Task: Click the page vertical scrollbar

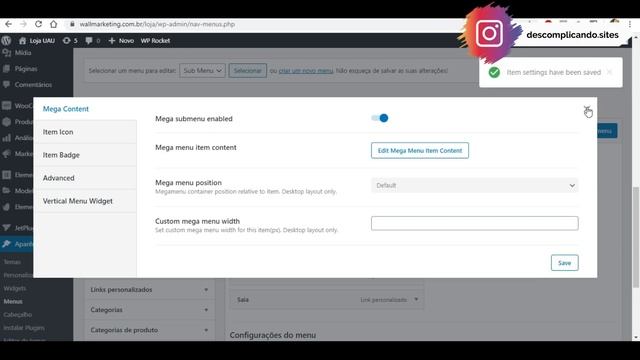Action: pyautogui.click(x=636, y=237)
